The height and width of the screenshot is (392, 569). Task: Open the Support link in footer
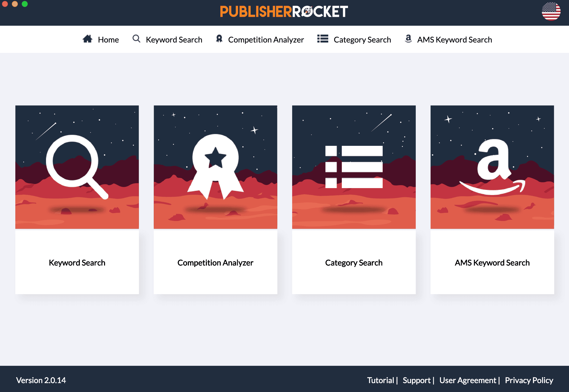coord(417,380)
